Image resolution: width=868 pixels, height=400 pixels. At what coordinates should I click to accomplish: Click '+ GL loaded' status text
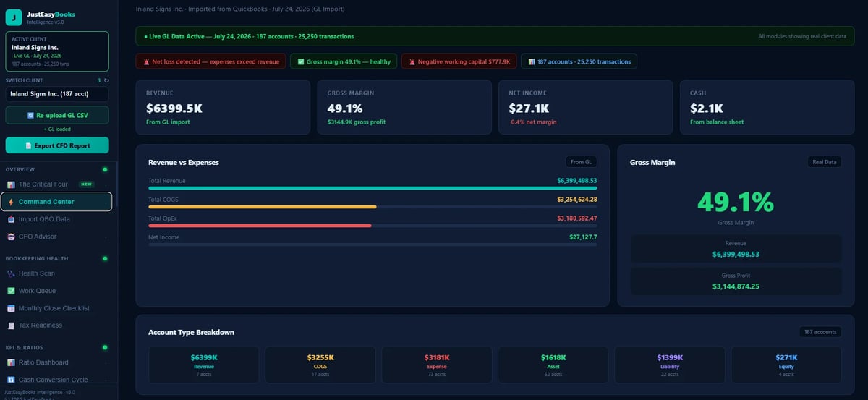tap(57, 129)
